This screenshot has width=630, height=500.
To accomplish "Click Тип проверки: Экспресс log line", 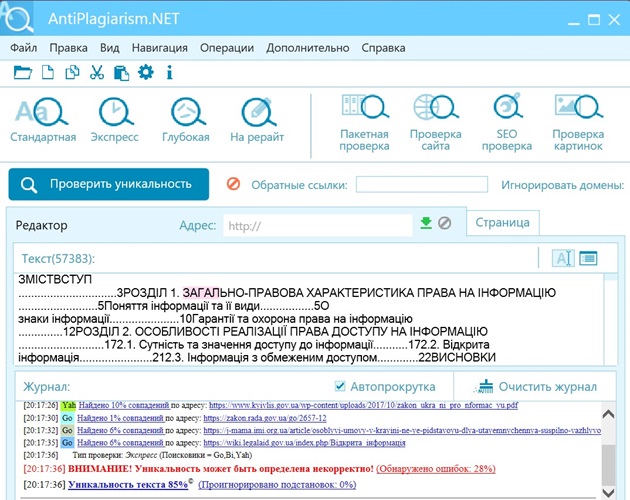I will tap(162, 455).
